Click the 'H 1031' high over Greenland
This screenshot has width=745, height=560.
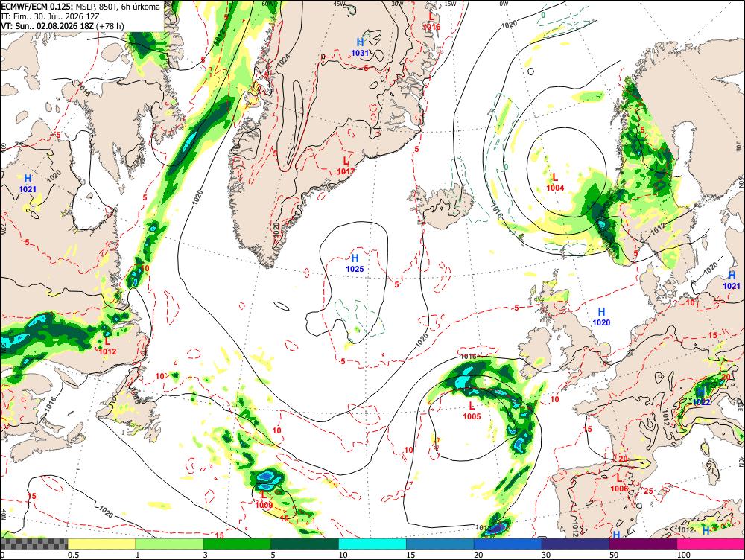(360, 48)
